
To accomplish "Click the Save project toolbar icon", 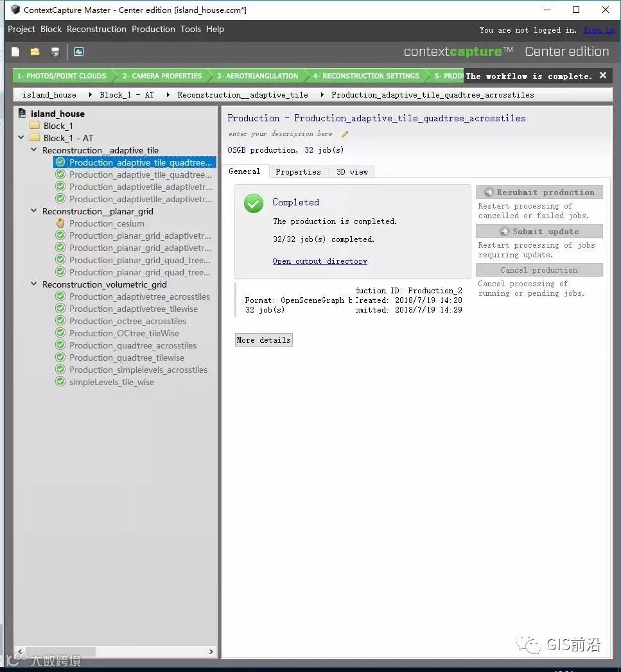I will coord(55,52).
